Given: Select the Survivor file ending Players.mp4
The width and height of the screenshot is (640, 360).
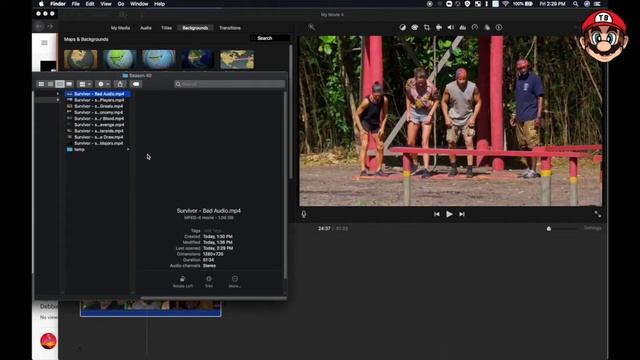Looking at the screenshot, I should 98,100.
